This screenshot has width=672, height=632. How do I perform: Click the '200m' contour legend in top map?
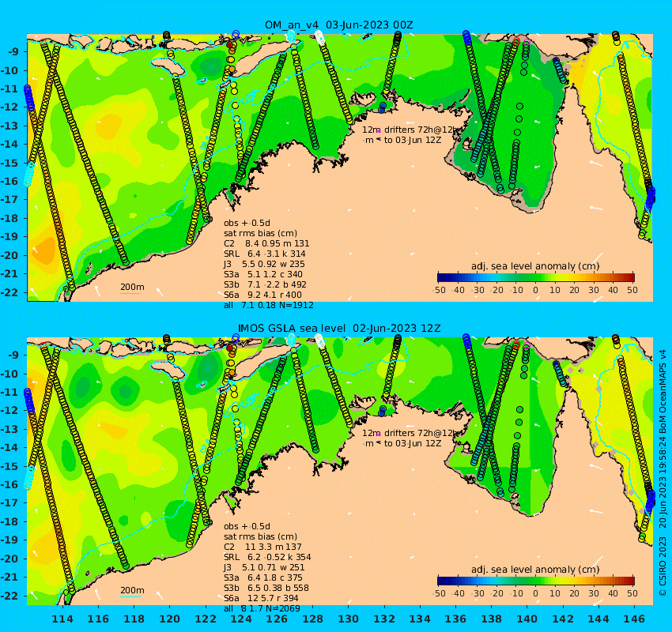pyautogui.click(x=132, y=288)
